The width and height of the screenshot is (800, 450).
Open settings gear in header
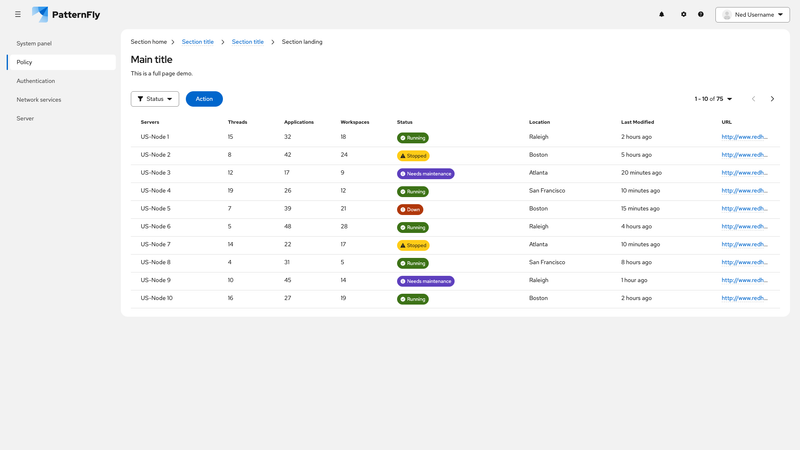[x=684, y=14]
